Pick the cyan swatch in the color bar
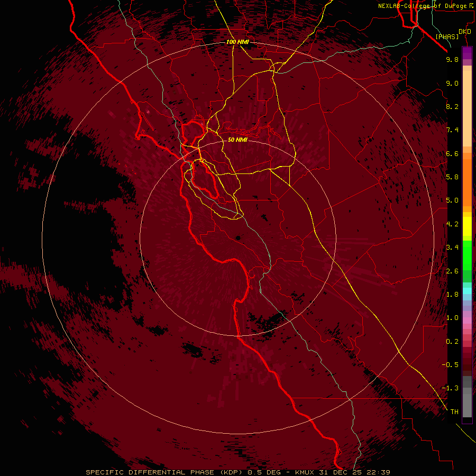The width and height of the screenshot is (476, 476). [x=467, y=291]
